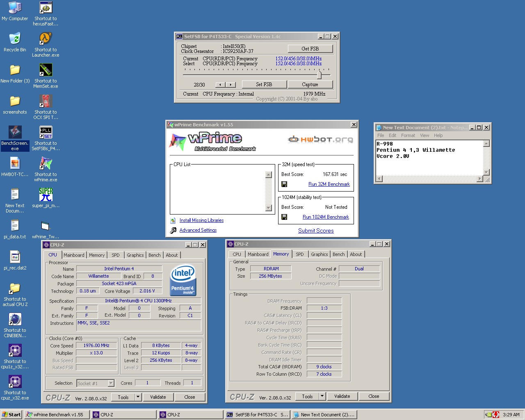Click Capture button in SetFSB
This screenshot has width=525, height=420.
(310, 84)
